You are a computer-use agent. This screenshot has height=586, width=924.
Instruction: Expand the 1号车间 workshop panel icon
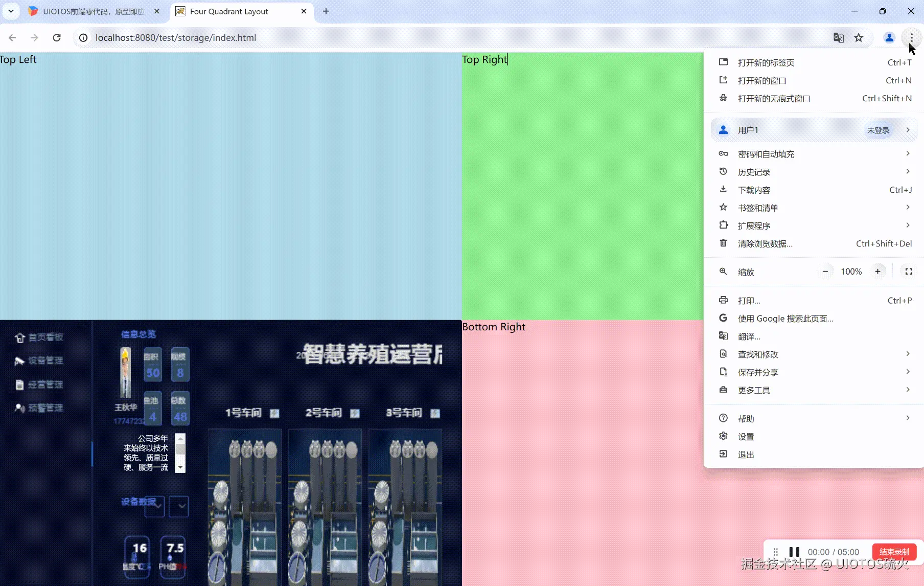[274, 413]
